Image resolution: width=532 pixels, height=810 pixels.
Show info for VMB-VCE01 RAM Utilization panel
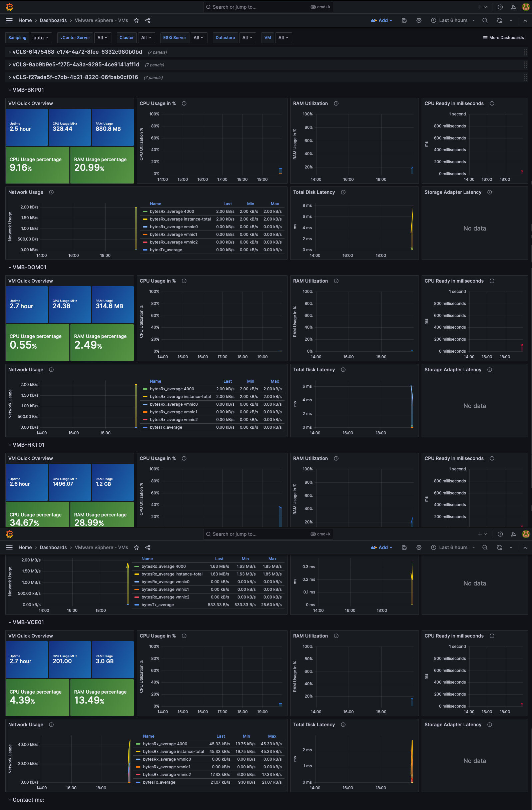coord(336,636)
